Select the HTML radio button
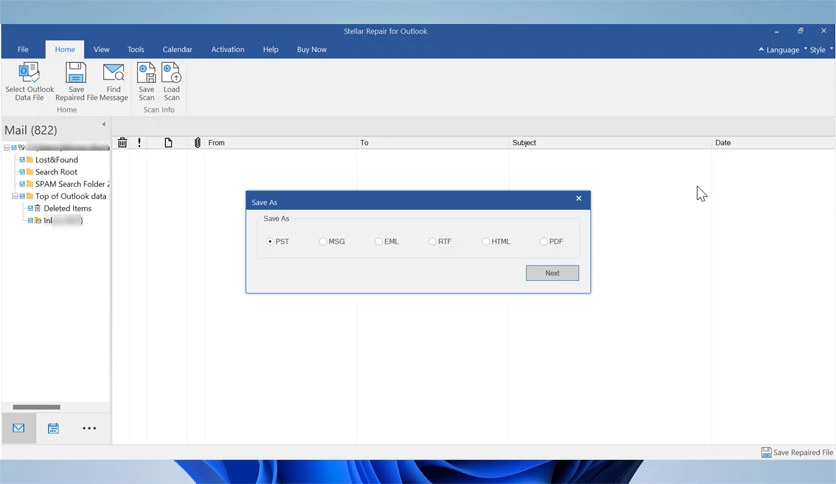This screenshot has width=836, height=484. (x=486, y=241)
